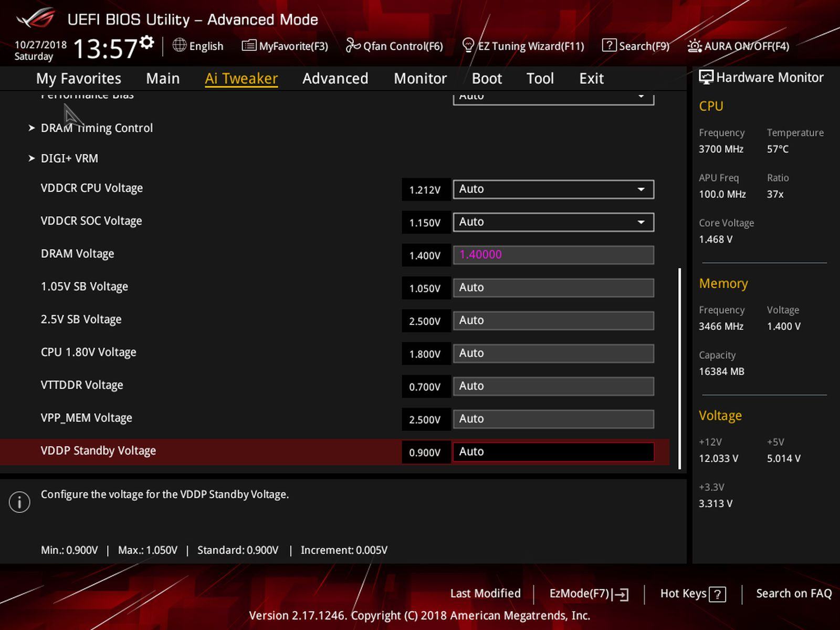The width and height of the screenshot is (840, 630).
Task: Select the VDDCR CPU Voltage label
Action: tap(92, 188)
